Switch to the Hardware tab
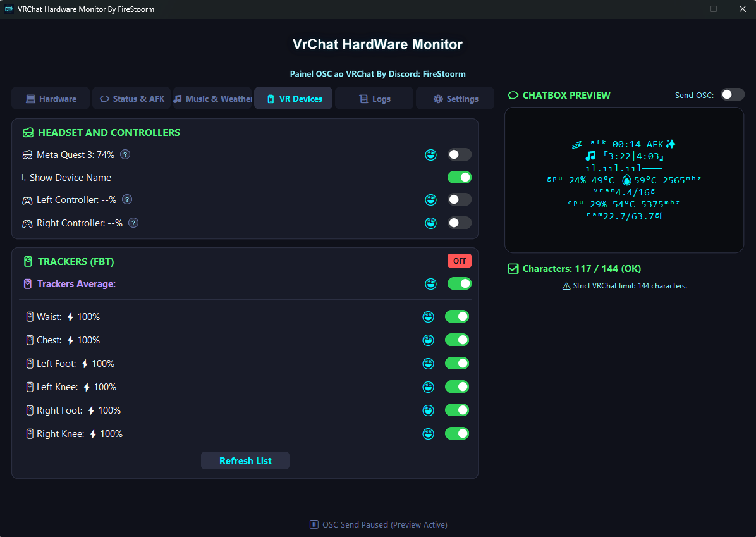This screenshot has width=756, height=537. pos(51,99)
